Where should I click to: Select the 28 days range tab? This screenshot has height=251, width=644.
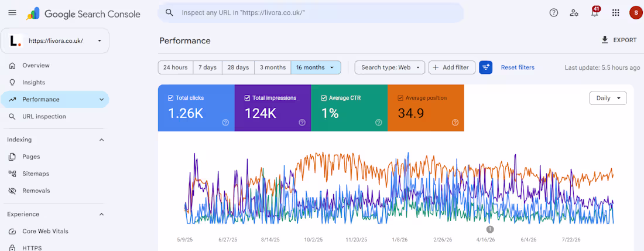click(238, 67)
